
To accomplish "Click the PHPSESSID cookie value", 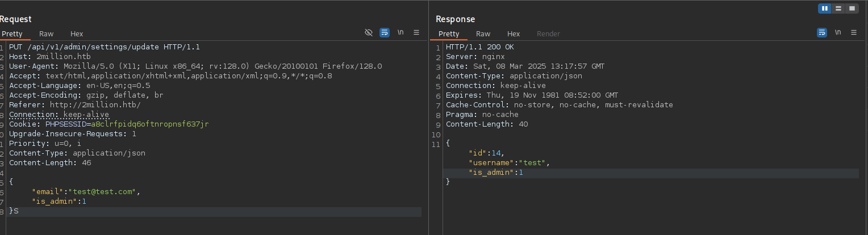I will point(149,124).
